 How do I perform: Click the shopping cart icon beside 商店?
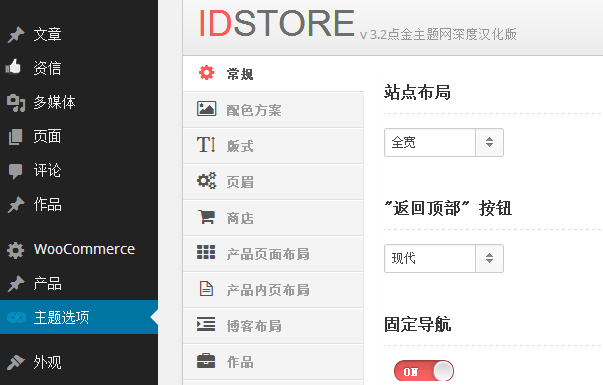(207, 217)
